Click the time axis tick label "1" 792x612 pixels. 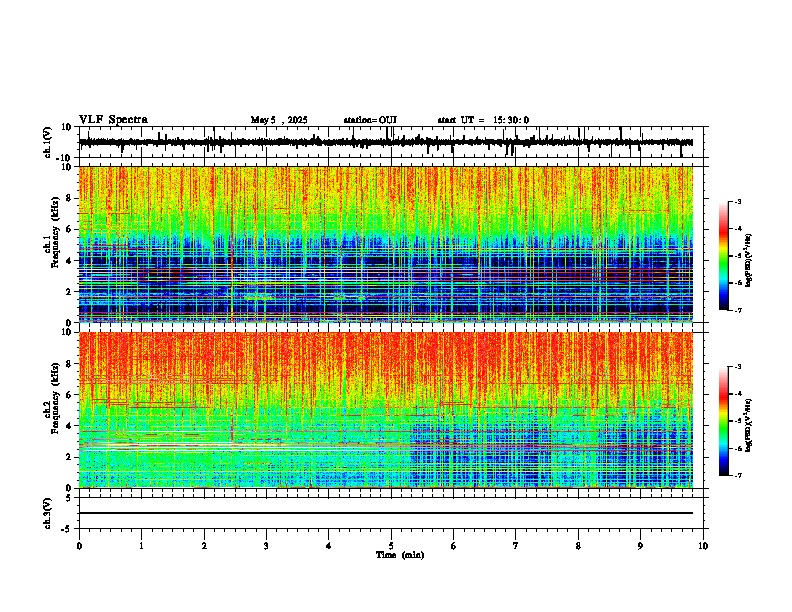coord(141,546)
